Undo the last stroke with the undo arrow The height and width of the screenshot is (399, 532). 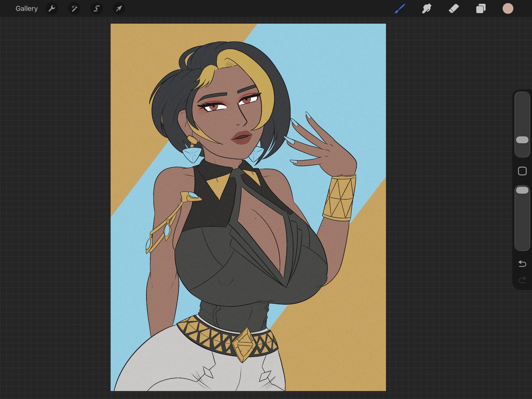click(522, 264)
